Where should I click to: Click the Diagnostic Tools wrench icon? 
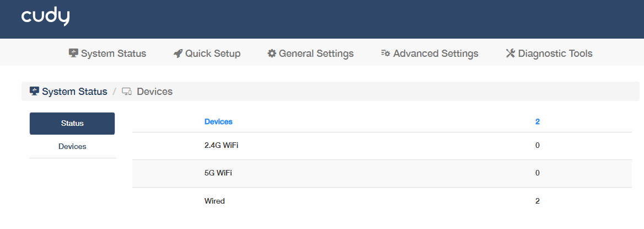coord(510,54)
